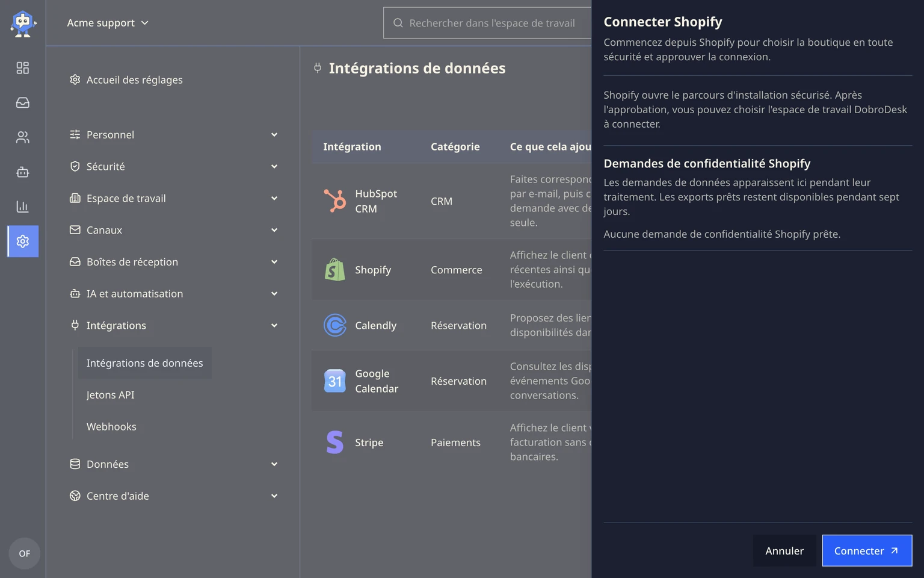
Task: Click the Commerce category cell
Action: pyautogui.click(x=457, y=270)
